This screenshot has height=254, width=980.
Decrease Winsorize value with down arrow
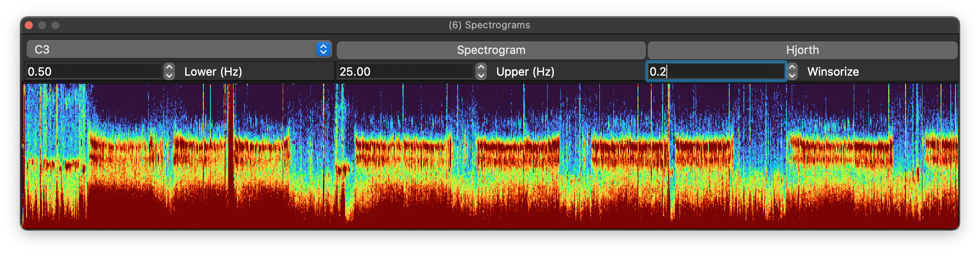[793, 76]
